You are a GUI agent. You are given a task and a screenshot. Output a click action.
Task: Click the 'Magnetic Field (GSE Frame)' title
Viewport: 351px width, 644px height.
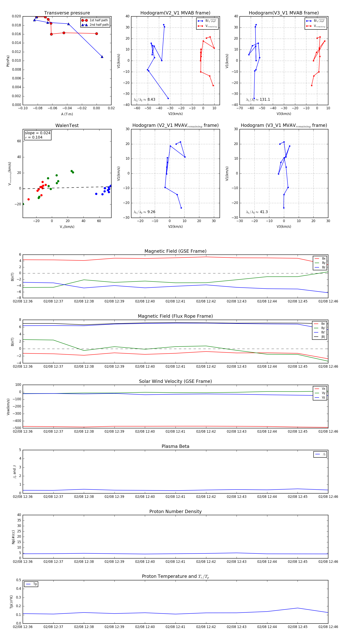[x=175, y=251]
